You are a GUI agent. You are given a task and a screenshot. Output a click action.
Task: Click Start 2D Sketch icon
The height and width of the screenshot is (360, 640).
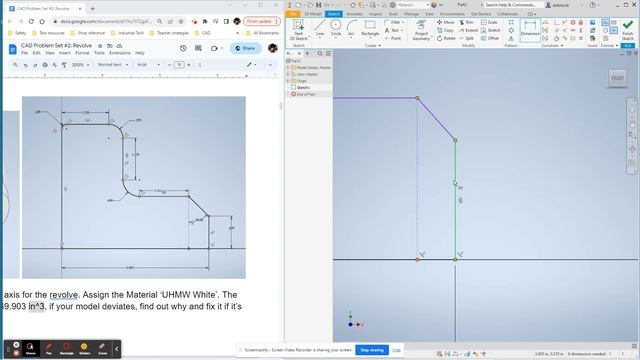click(298, 29)
